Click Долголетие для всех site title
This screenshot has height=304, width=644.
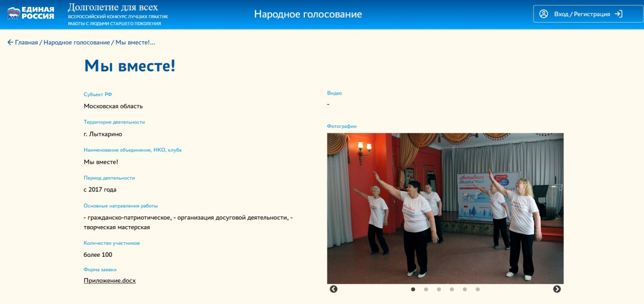(113, 8)
